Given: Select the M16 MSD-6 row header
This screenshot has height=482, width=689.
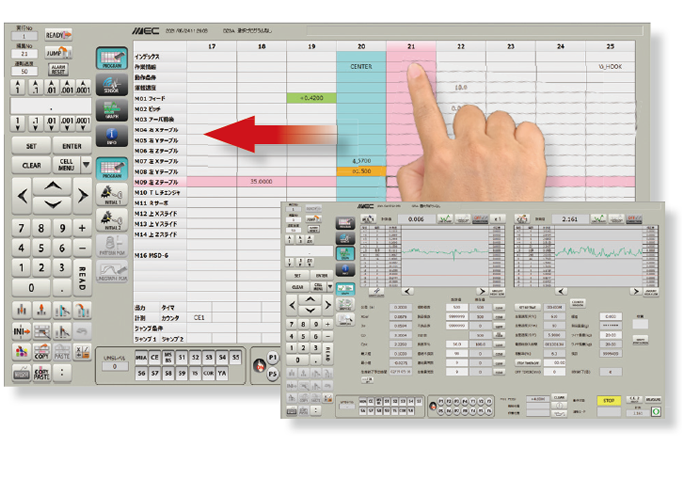Looking at the screenshot, I should point(160,255).
